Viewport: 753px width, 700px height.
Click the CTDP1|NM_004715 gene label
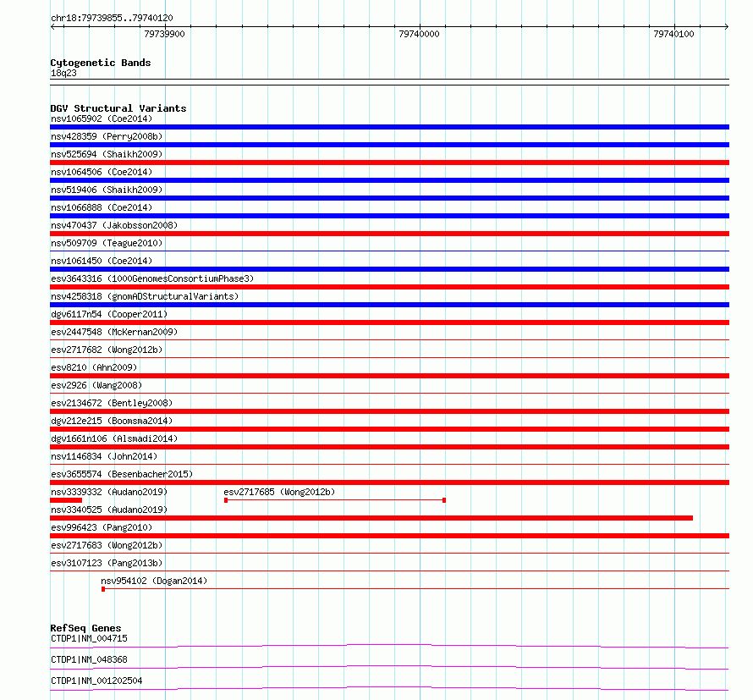pos(90,638)
